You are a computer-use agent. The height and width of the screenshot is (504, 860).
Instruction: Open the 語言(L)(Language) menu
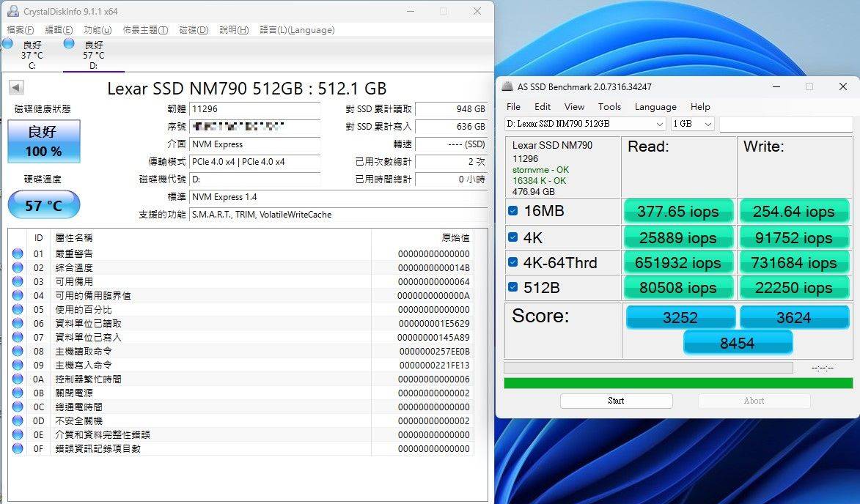coord(297,29)
